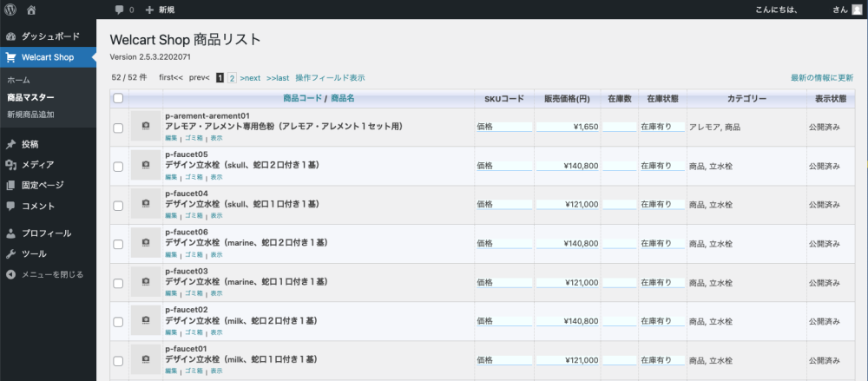Click the WordPress logo icon
This screenshot has width=868, height=381.
point(10,10)
